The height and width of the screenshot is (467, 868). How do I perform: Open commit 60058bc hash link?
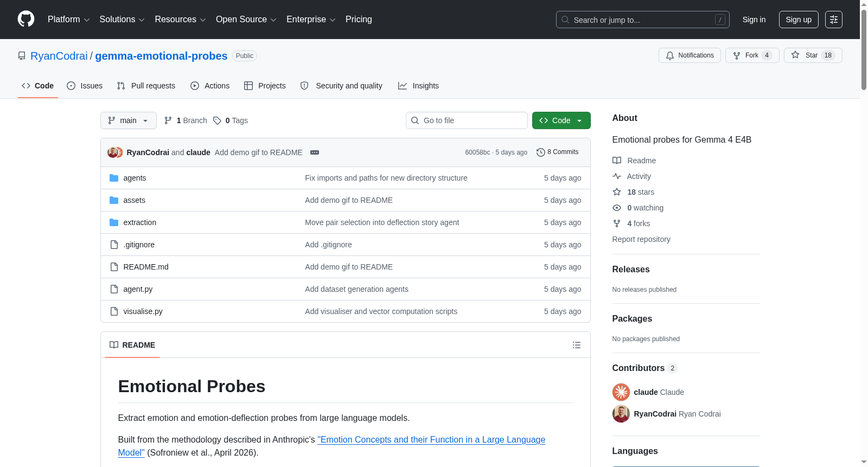click(477, 152)
